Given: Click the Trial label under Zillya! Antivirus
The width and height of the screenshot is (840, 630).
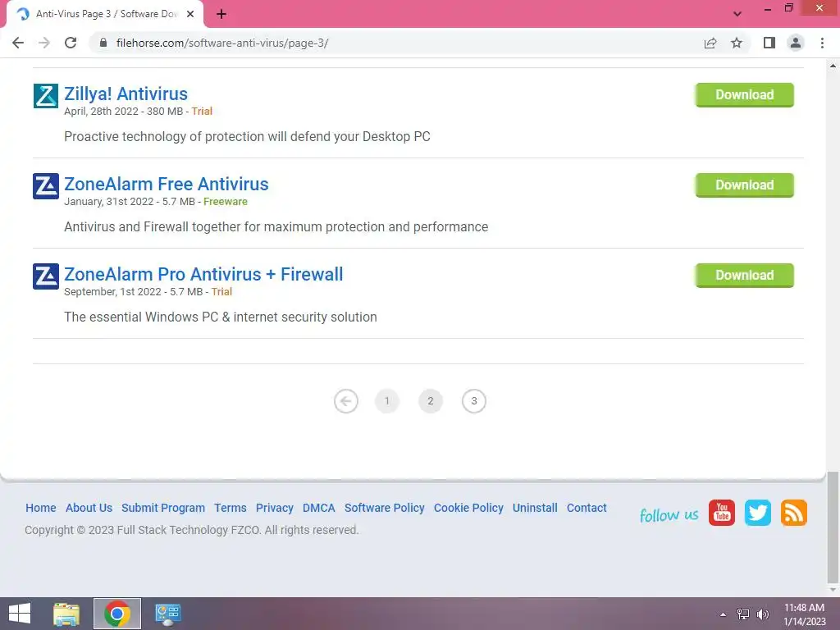Looking at the screenshot, I should [x=202, y=112].
